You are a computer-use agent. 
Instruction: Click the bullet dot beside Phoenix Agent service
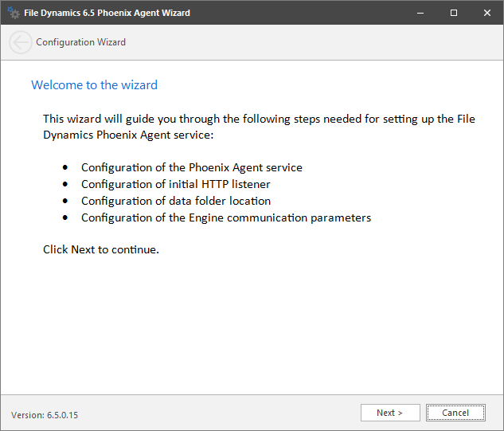(x=65, y=168)
